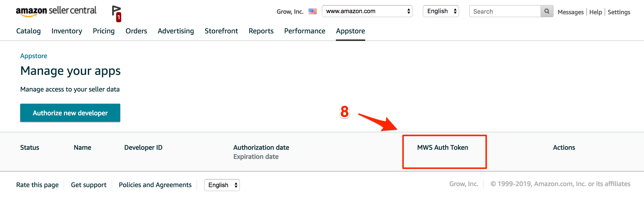Open the www.amazon.com marketplace dropdown

pyautogui.click(x=367, y=11)
